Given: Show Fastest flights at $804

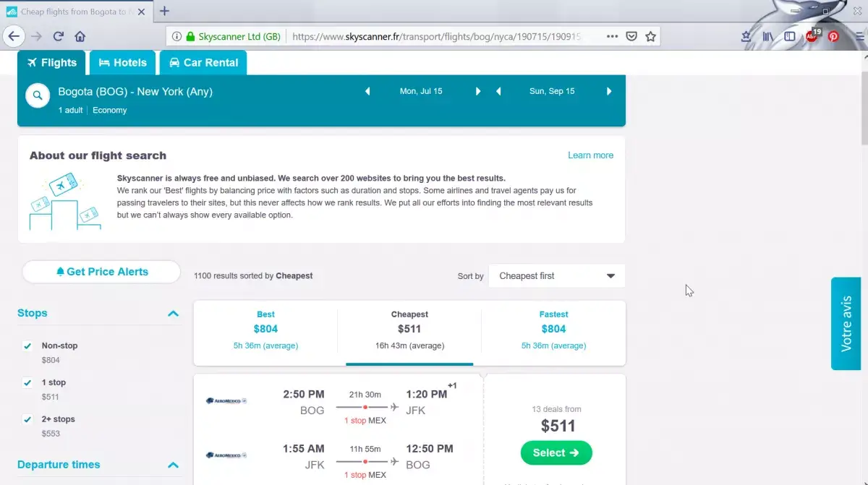Looking at the screenshot, I should tap(553, 331).
